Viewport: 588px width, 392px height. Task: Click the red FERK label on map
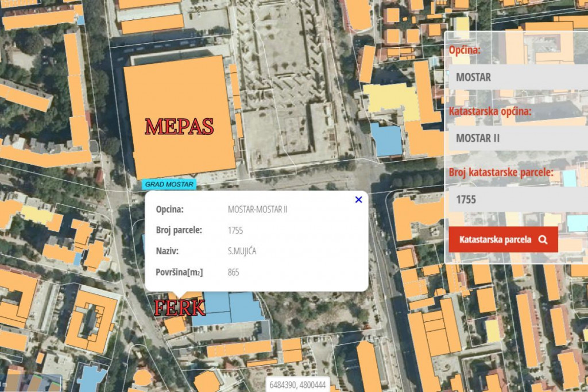(179, 308)
